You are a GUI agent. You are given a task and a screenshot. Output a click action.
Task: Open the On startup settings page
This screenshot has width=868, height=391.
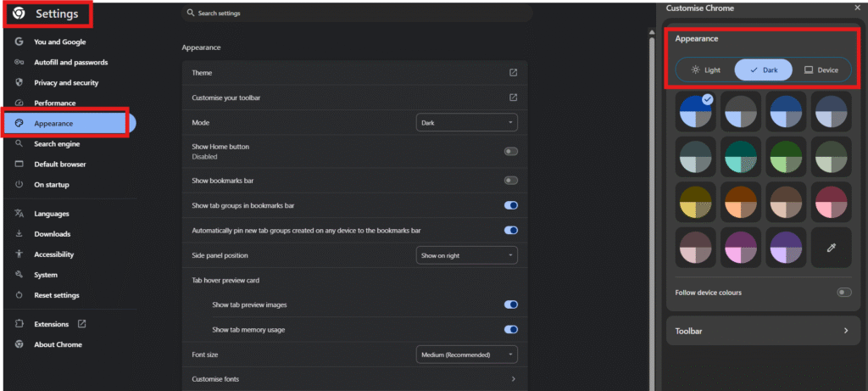52,184
